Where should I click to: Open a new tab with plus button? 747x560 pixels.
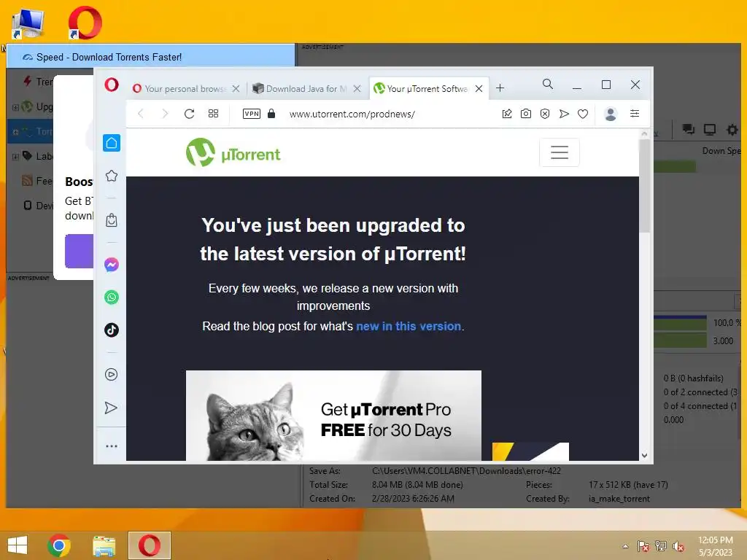(500, 88)
